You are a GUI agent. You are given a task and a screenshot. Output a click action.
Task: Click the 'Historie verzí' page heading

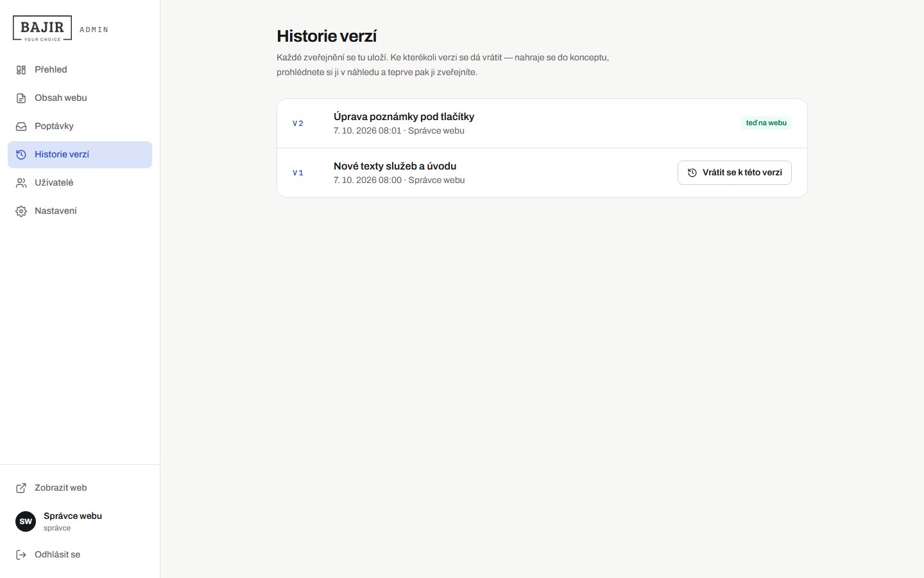pos(327,36)
